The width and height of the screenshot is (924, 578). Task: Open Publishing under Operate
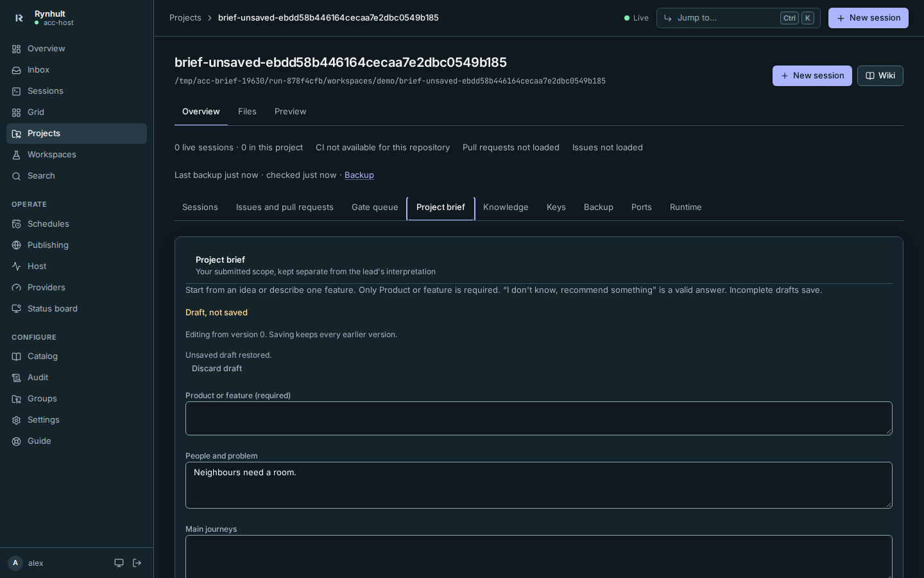pos(76,245)
